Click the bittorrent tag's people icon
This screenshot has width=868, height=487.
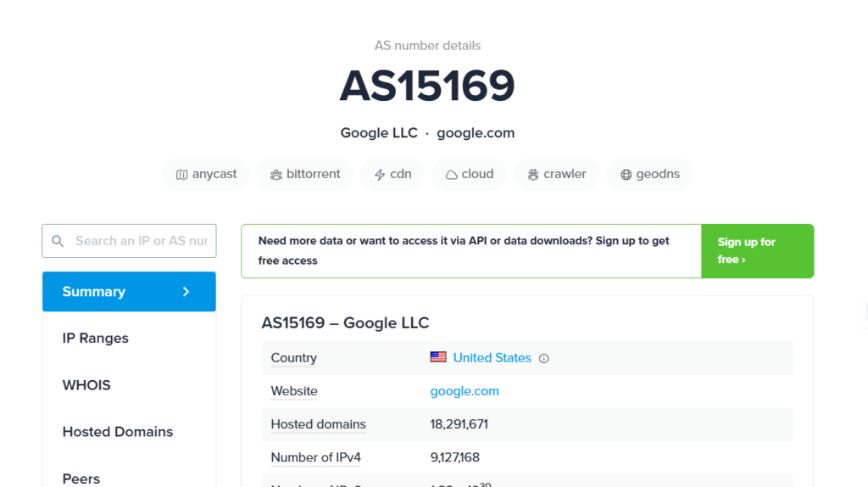click(275, 175)
